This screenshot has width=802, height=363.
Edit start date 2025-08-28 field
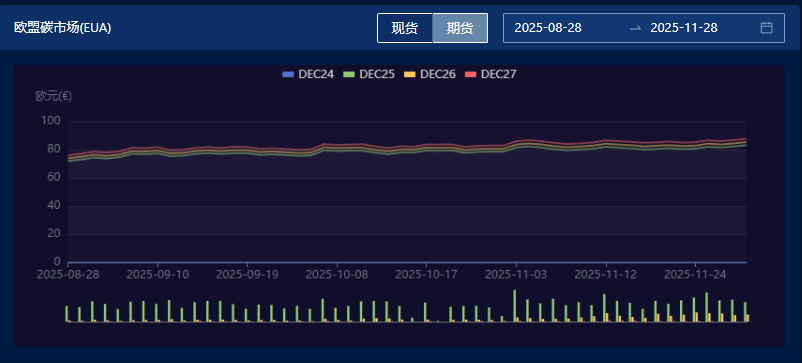[x=548, y=28]
